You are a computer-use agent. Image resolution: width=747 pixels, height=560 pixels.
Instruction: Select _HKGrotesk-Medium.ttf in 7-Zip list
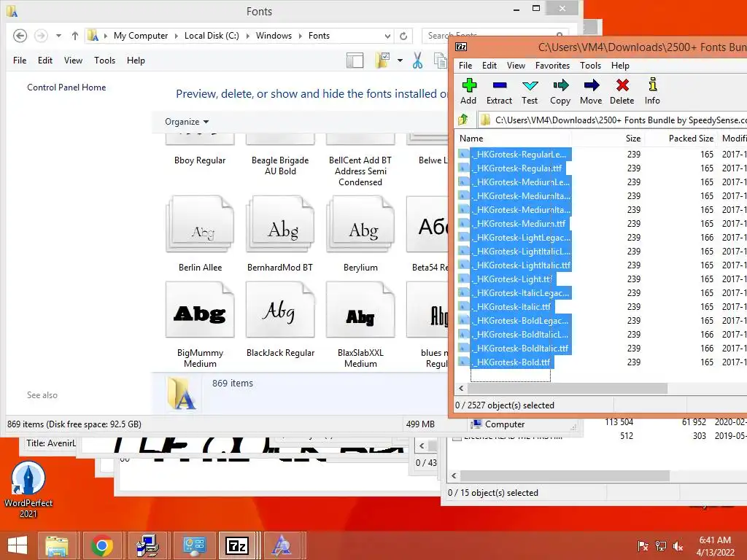(x=520, y=223)
